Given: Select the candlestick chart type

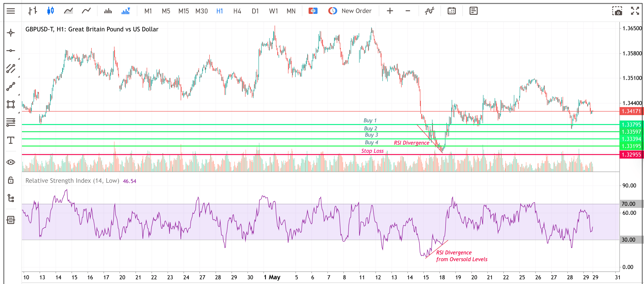Looking at the screenshot, I should 51,11.
